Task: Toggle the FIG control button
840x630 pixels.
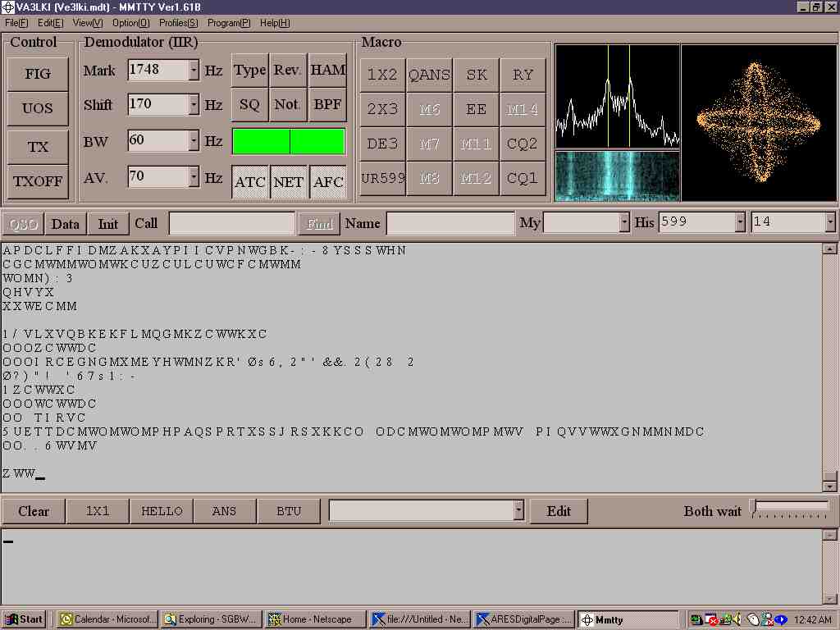Action: 38,74
